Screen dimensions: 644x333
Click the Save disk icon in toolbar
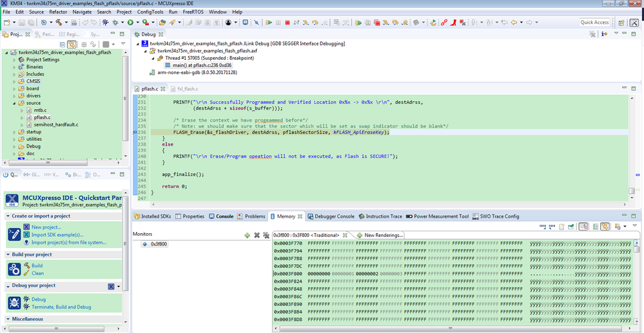[x=22, y=22]
